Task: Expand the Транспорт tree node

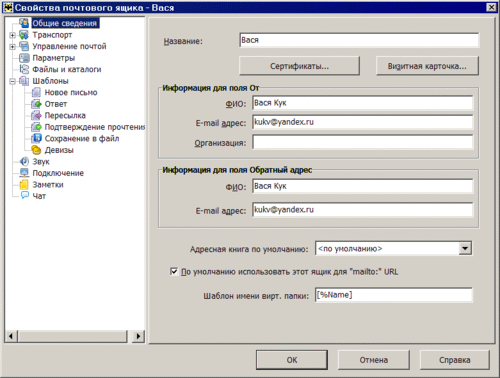Action: pos(12,35)
